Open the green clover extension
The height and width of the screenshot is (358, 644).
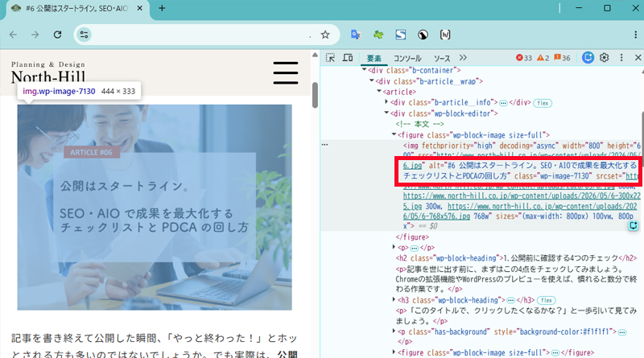[378, 35]
